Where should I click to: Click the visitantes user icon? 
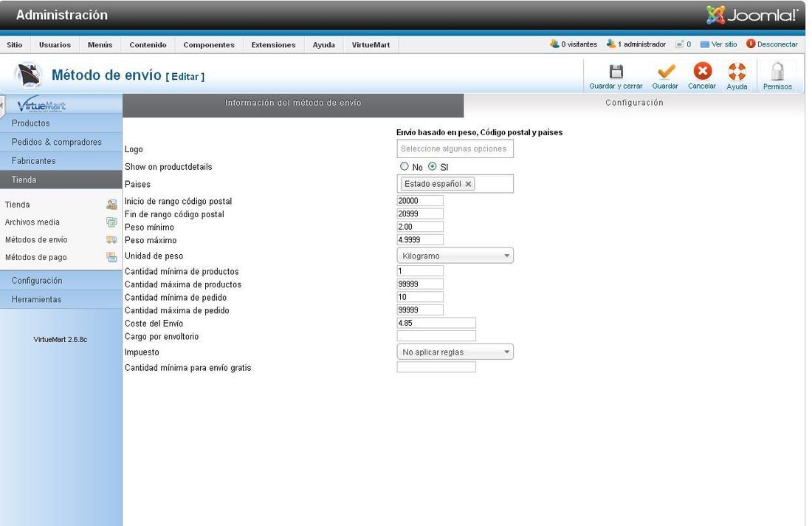pos(554,44)
